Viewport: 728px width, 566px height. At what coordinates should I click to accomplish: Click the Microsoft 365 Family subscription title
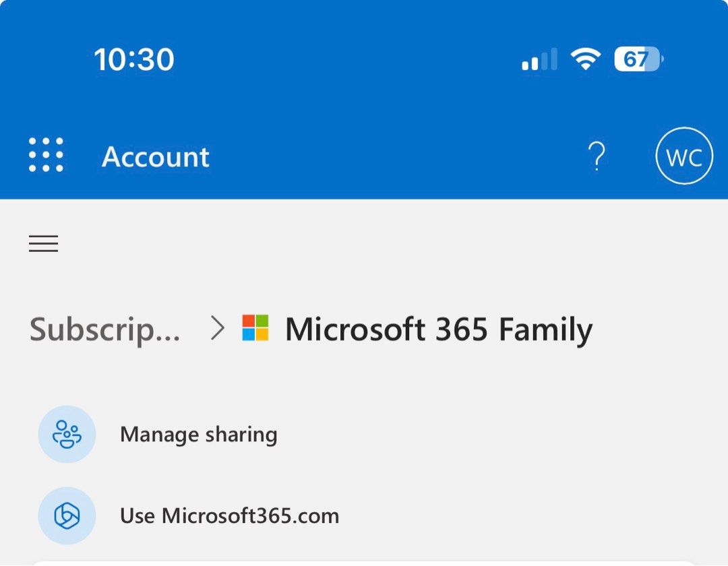pos(439,329)
